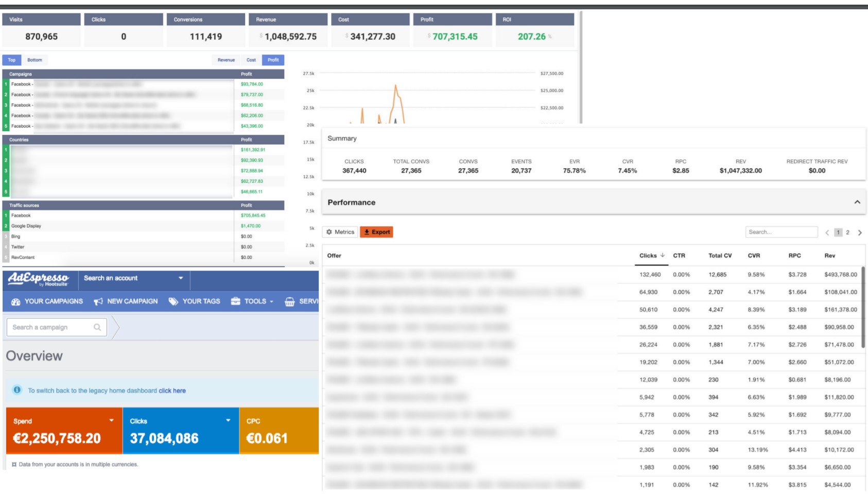868x499 pixels.
Task: Go to page 1 of the Performance table
Action: point(838,233)
